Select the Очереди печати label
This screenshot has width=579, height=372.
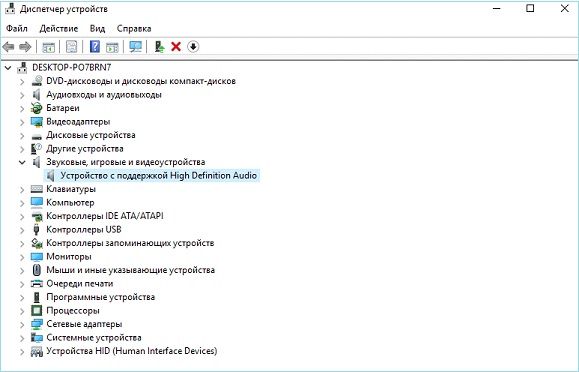pyautogui.click(x=80, y=284)
